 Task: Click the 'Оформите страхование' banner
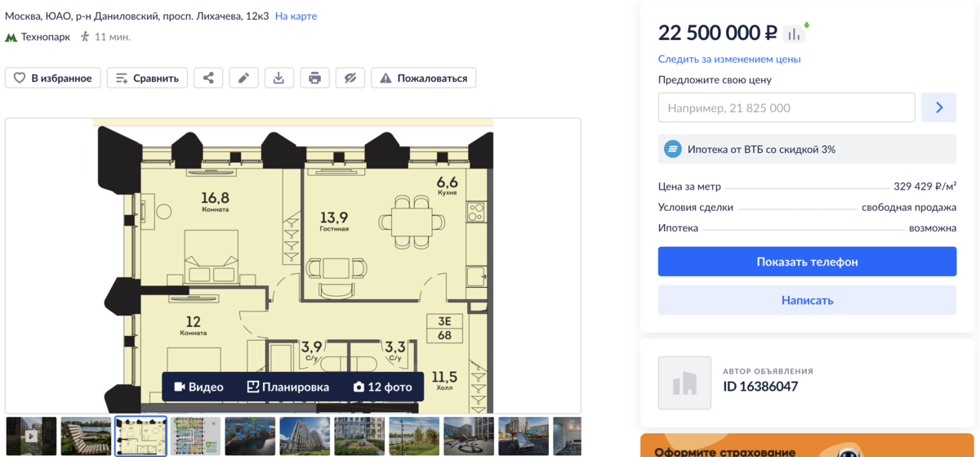pyautogui.click(x=807, y=446)
